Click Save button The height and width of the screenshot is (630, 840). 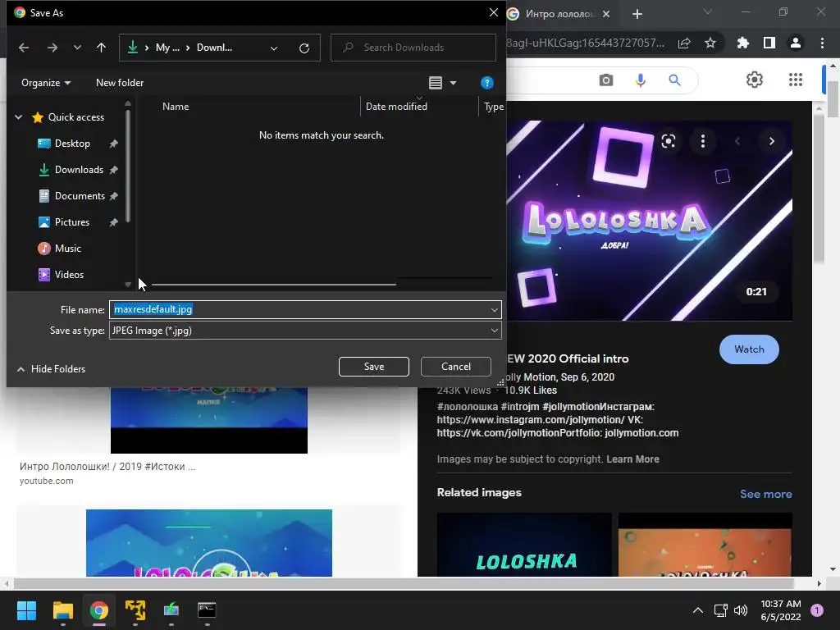click(x=374, y=367)
